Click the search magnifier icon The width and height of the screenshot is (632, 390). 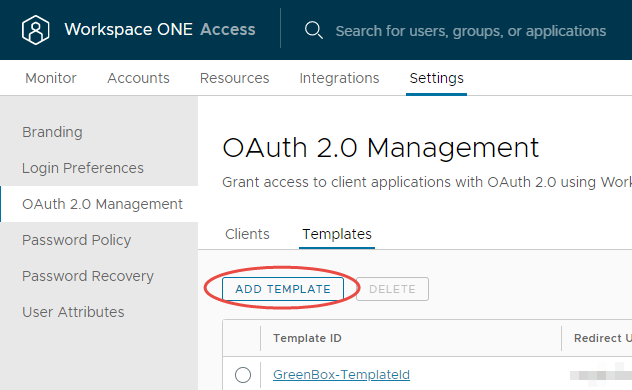(314, 30)
